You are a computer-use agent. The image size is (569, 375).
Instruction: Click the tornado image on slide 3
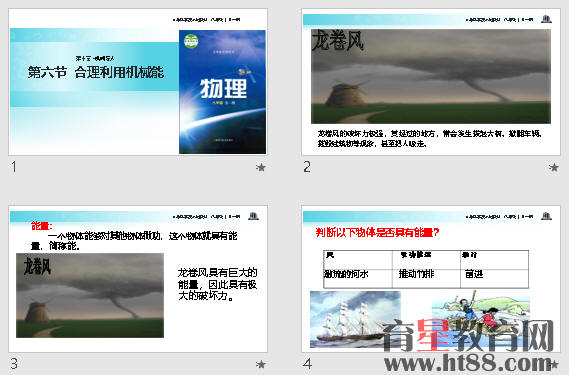90,295
